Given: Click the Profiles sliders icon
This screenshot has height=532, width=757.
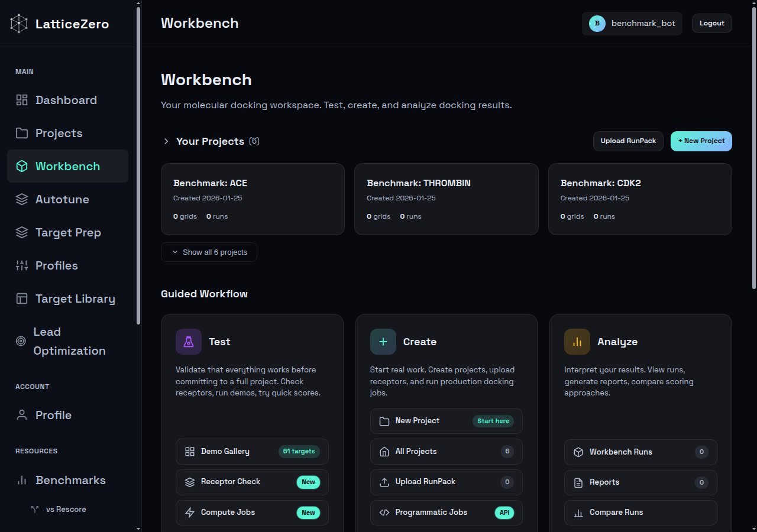Looking at the screenshot, I should pos(22,265).
